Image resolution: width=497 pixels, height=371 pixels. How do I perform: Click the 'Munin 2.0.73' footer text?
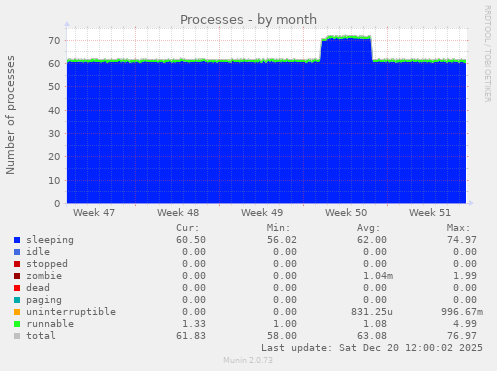(x=248, y=360)
